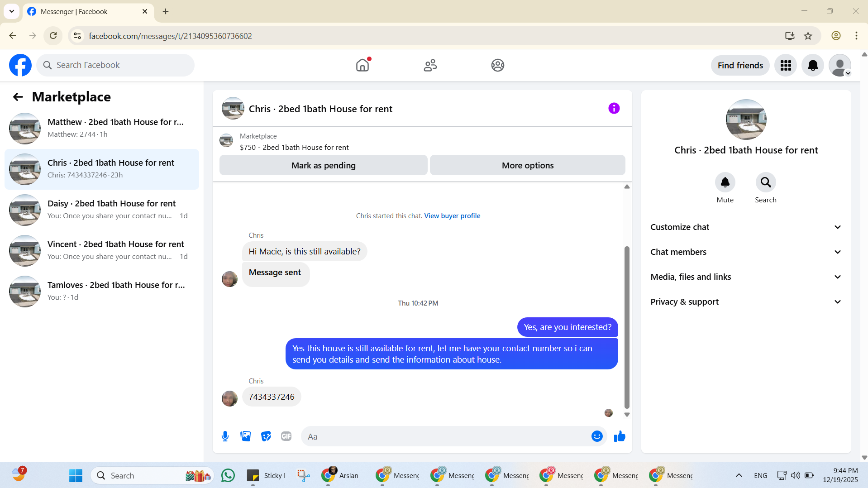This screenshot has height=488, width=868.
Task: Open the browser three-dot menu
Action: [x=856, y=36]
